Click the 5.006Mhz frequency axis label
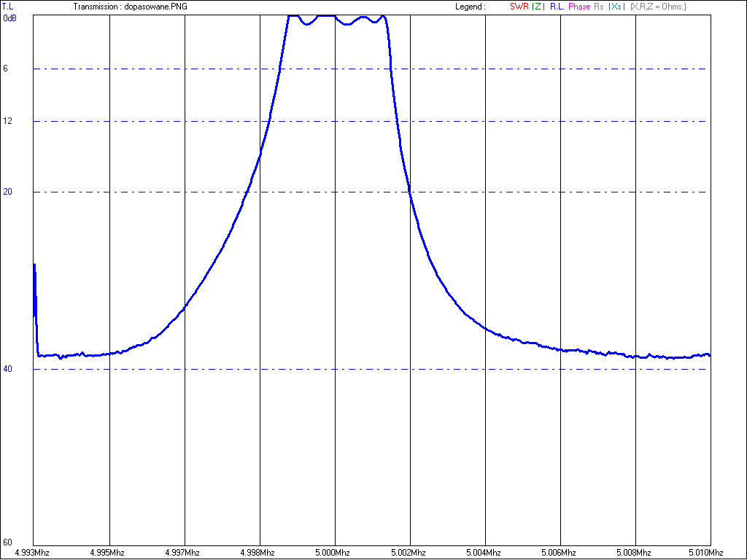The height and width of the screenshot is (560, 747). click(560, 553)
